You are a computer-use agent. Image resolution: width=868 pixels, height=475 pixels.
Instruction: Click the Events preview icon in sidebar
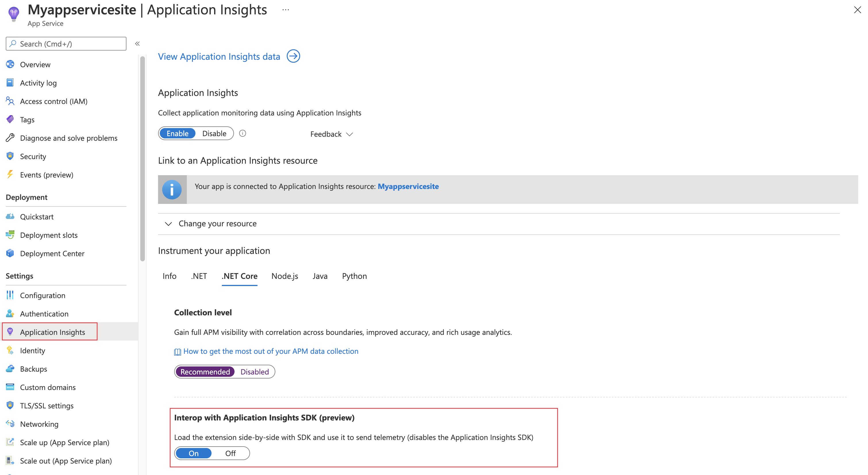[11, 174]
